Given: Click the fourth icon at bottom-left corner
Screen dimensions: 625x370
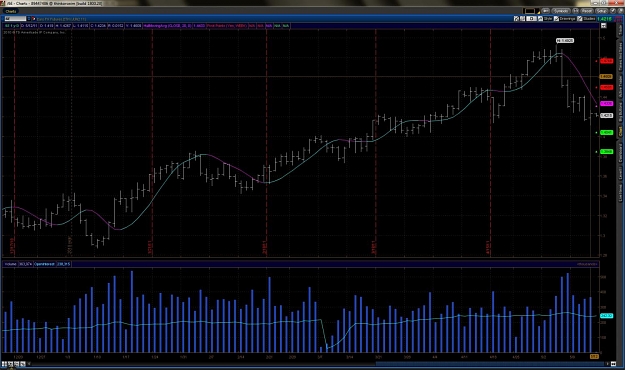Looking at the screenshot, I should [23, 364].
